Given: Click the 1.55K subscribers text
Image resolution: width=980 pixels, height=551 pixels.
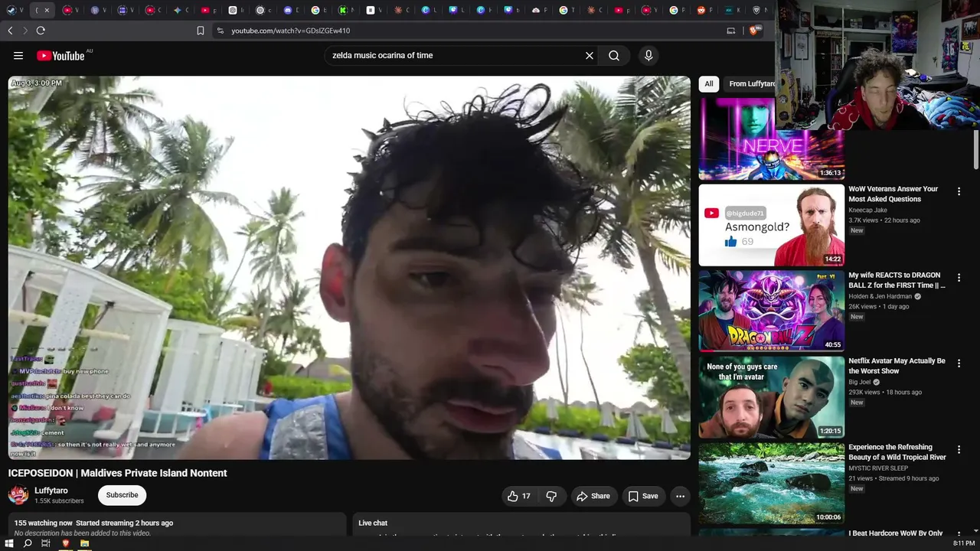Looking at the screenshot, I should 59,500.
